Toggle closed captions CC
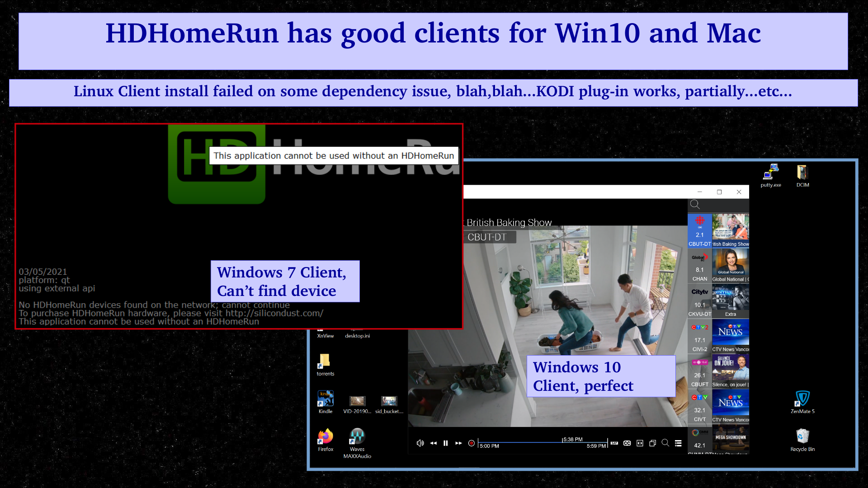Screen dimensions: 868x488 pos(627,443)
